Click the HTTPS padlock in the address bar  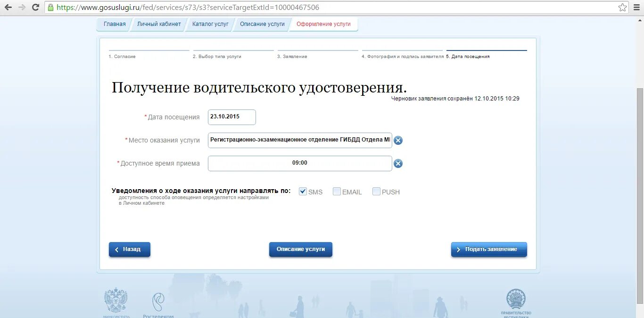coord(50,7)
